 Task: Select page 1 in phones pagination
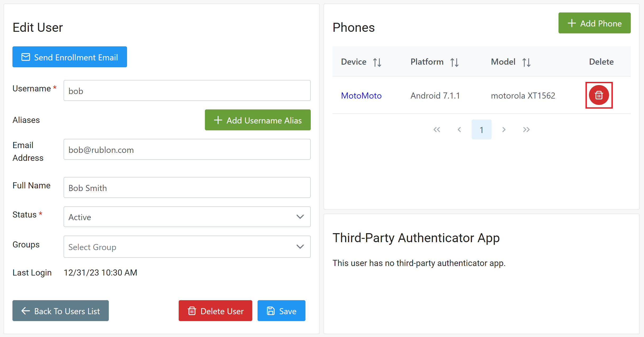point(481,130)
